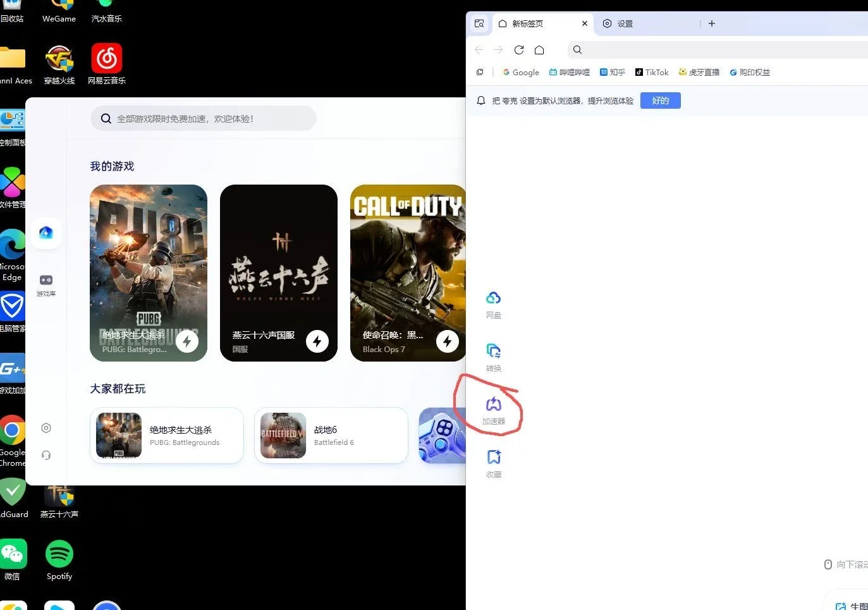Open the PUBG 绝地求生大逃杀 game cover
Viewport: 868px width, 610px height.
[x=149, y=273]
